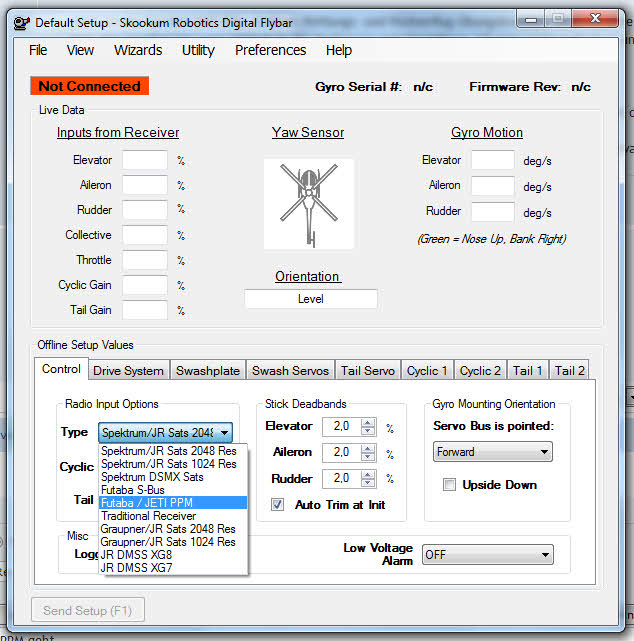Screen dimensions: 634x641
Task: Switch to the Tail 1 tab
Action: [527, 371]
